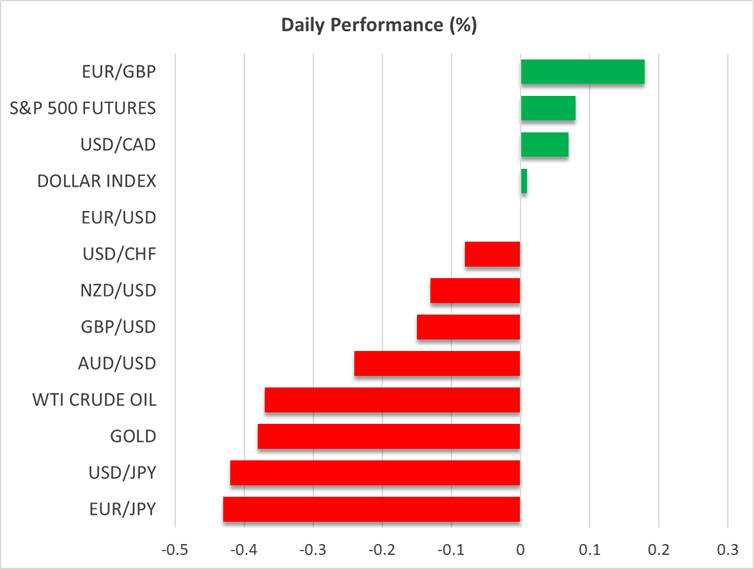
Task: Select the WTI CRUDE OIL red bar
Action: (x=392, y=400)
